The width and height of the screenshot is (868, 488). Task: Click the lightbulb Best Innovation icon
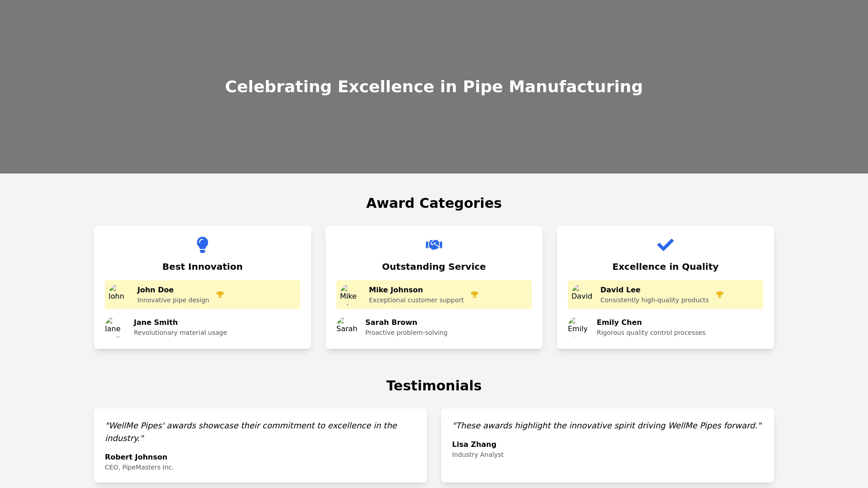[203, 244]
